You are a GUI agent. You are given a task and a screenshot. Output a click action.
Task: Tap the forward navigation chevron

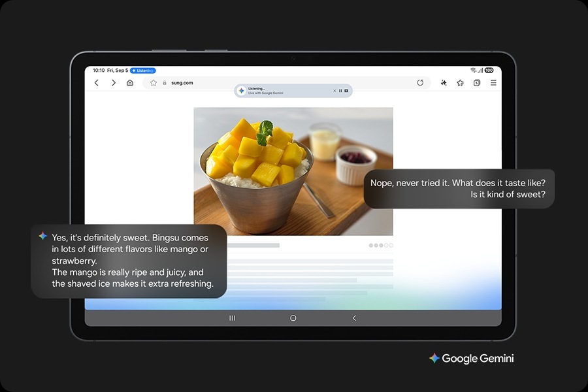click(x=114, y=82)
